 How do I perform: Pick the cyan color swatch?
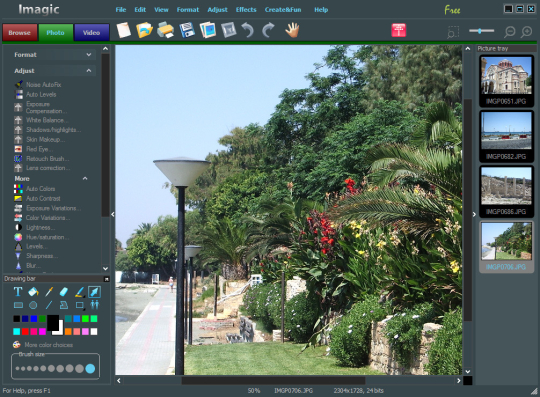click(x=17, y=331)
